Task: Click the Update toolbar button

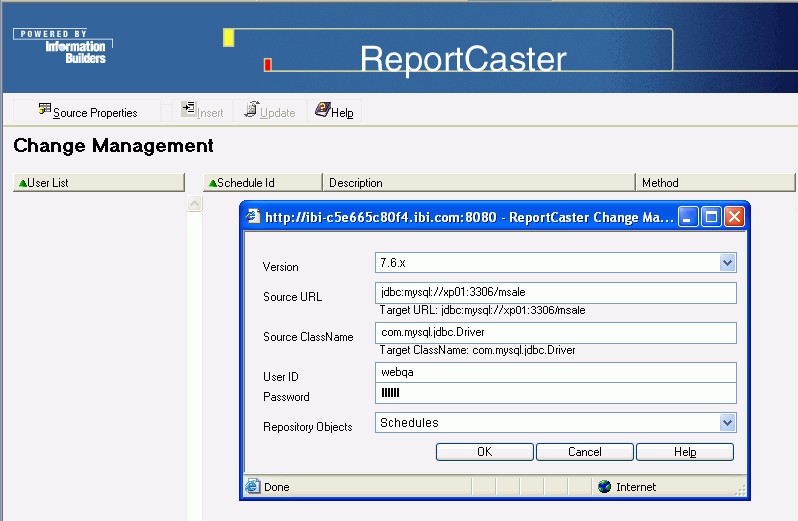Action: coord(270,111)
